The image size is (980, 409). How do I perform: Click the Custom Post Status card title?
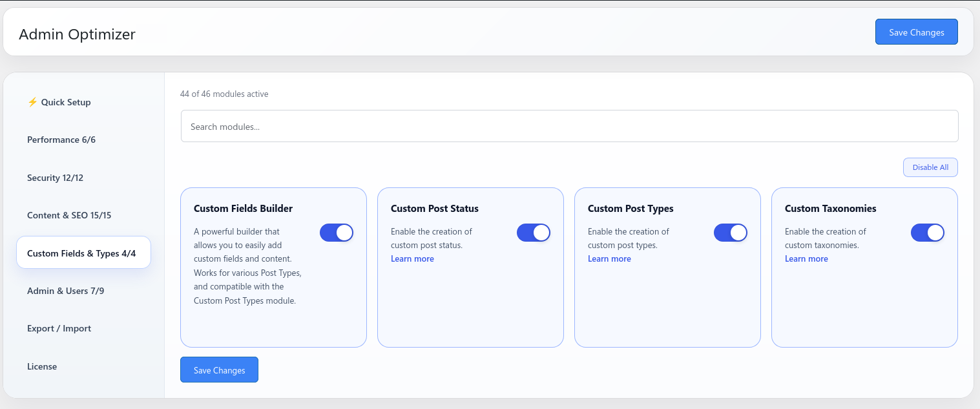tap(435, 209)
